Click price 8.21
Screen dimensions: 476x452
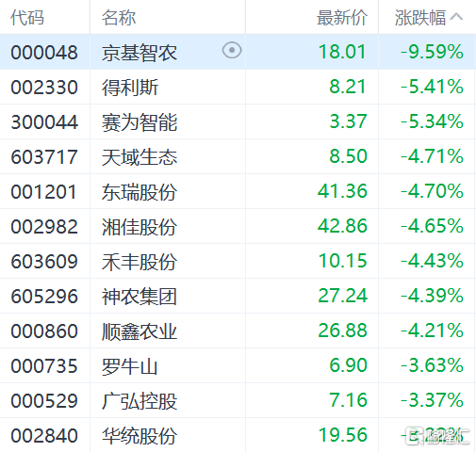348,87
